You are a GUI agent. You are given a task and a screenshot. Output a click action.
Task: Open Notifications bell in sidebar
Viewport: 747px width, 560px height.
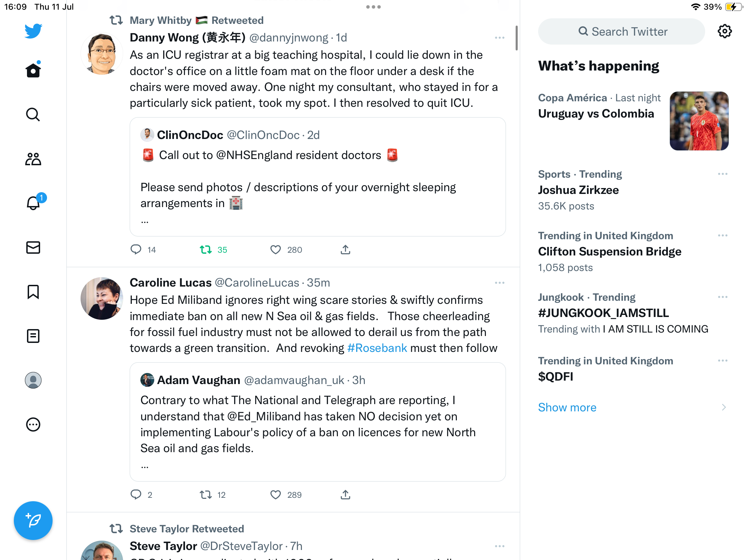coord(33,203)
